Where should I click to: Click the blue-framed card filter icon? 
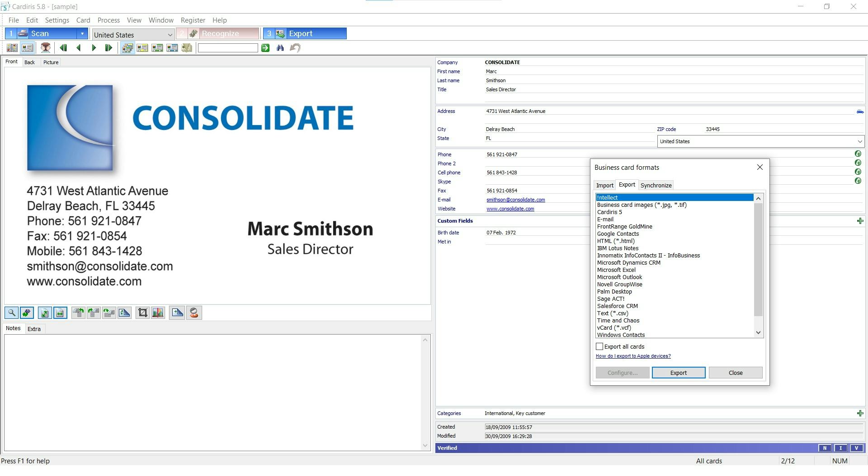coord(172,48)
